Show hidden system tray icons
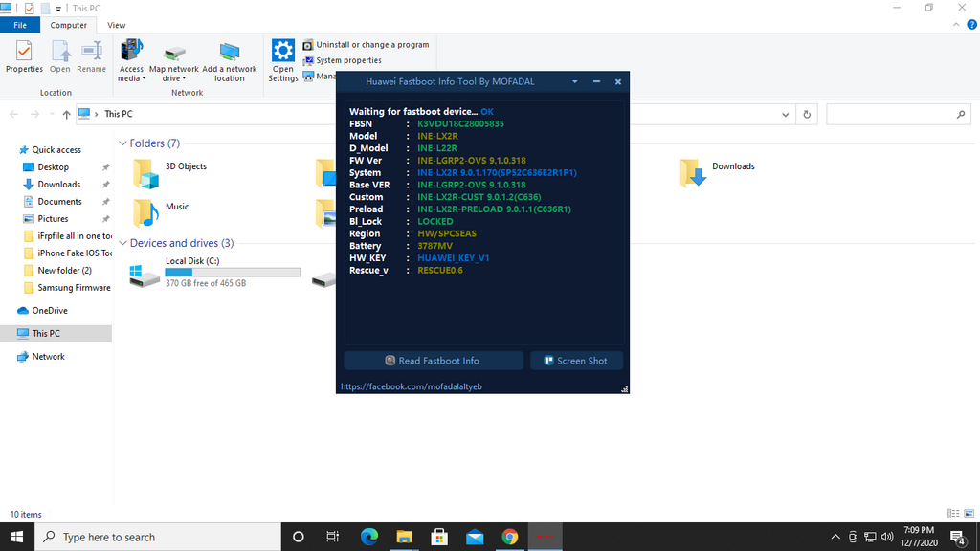980x551 pixels. point(835,537)
